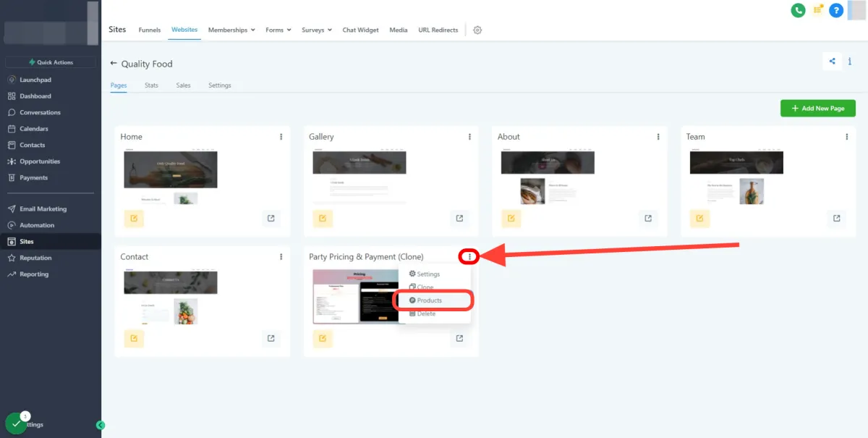868x438 pixels.
Task: Open Contact page preview in new tab
Action: 271,338
